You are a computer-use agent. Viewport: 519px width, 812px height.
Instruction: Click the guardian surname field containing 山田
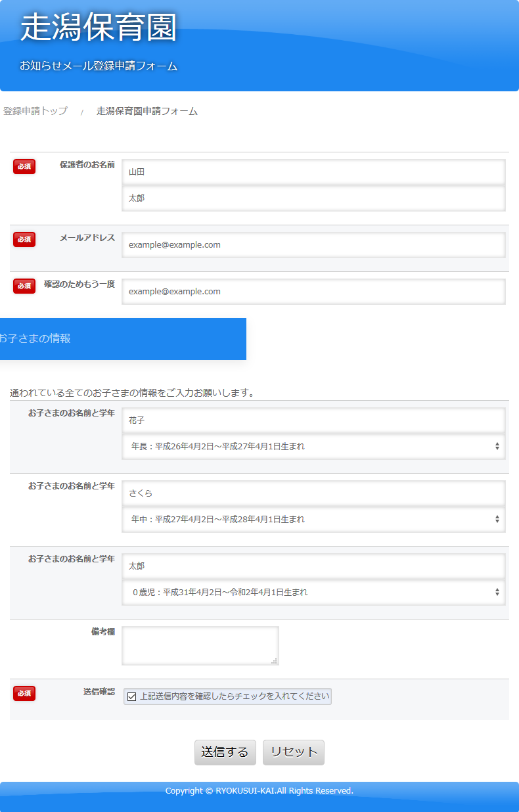(x=313, y=172)
